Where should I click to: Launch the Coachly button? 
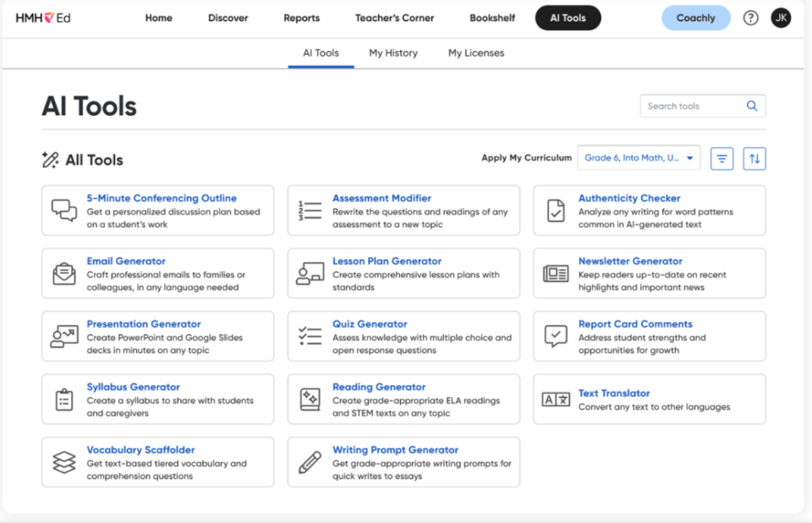pos(695,18)
